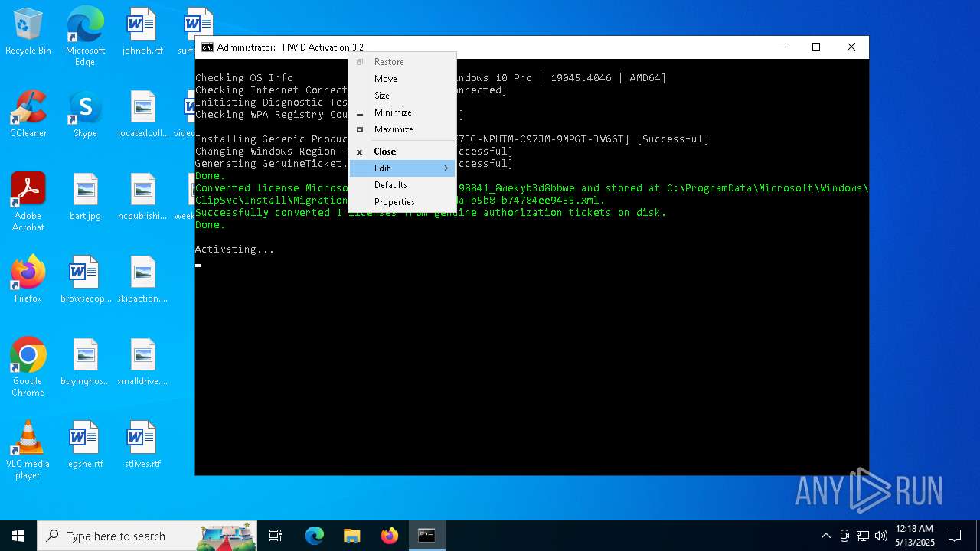The image size is (980, 551).
Task: Minimize the HWID Activation window
Action: pyautogui.click(x=782, y=47)
